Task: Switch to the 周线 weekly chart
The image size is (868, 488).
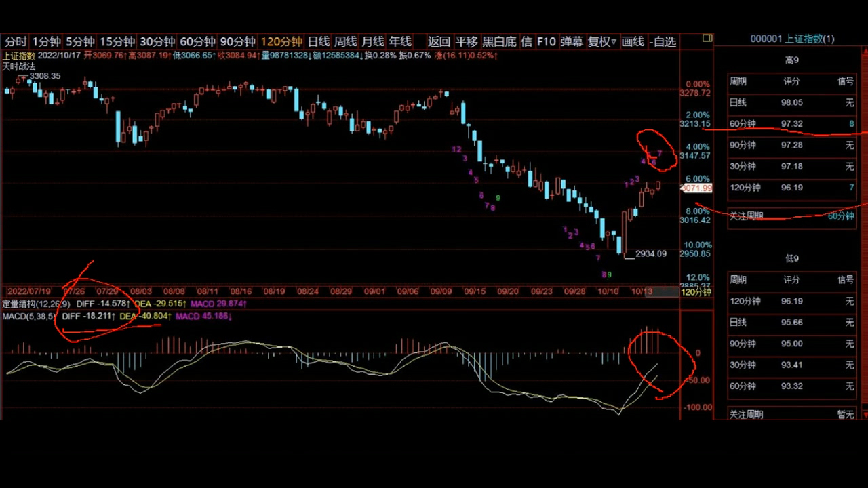Action: [x=346, y=41]
